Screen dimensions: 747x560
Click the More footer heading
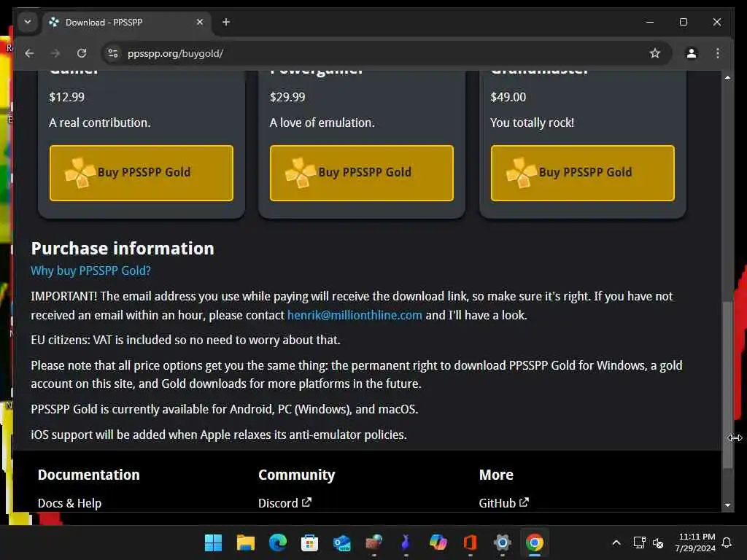pos(496,475)
